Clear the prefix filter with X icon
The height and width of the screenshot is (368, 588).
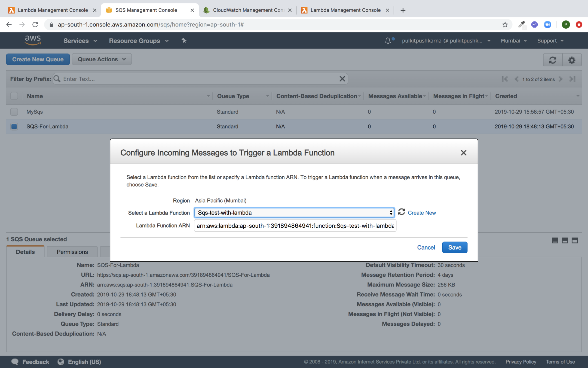[x=342, y=79]
